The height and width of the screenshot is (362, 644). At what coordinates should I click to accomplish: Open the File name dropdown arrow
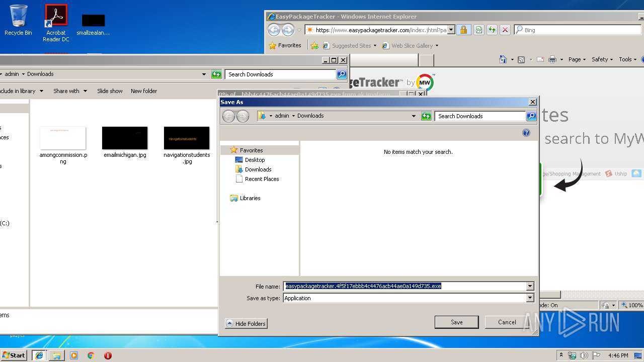coord(530,286)
